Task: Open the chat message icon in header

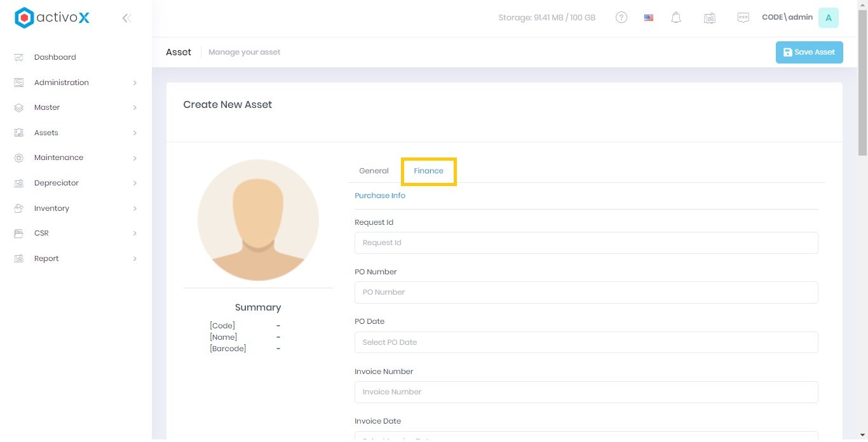Action: (x=743, y=18)
